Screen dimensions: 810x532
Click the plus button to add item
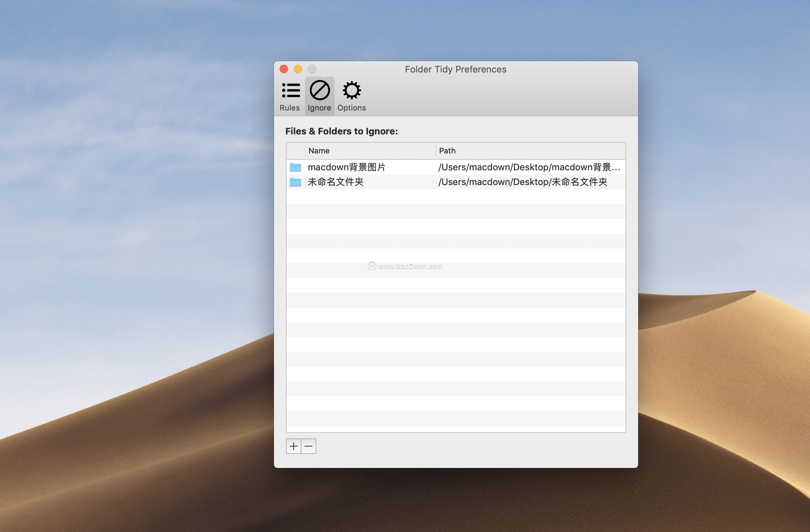(294, 446)
